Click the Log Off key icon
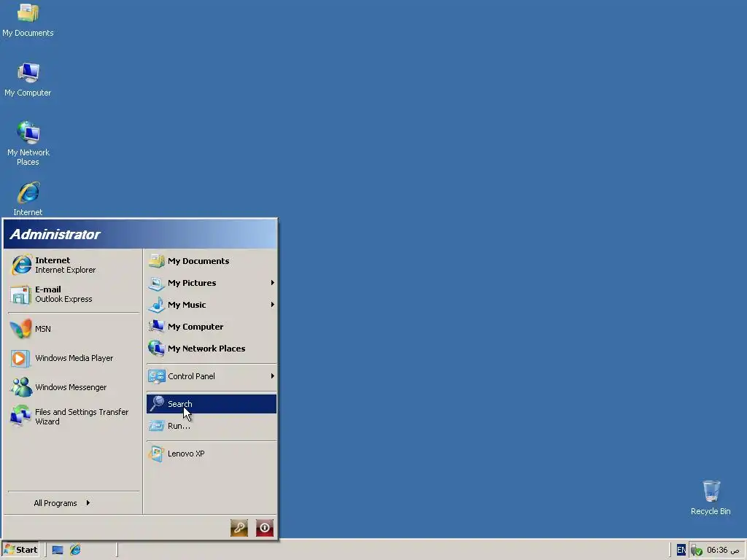Screen dimensions: 747x560 point(239,528)
